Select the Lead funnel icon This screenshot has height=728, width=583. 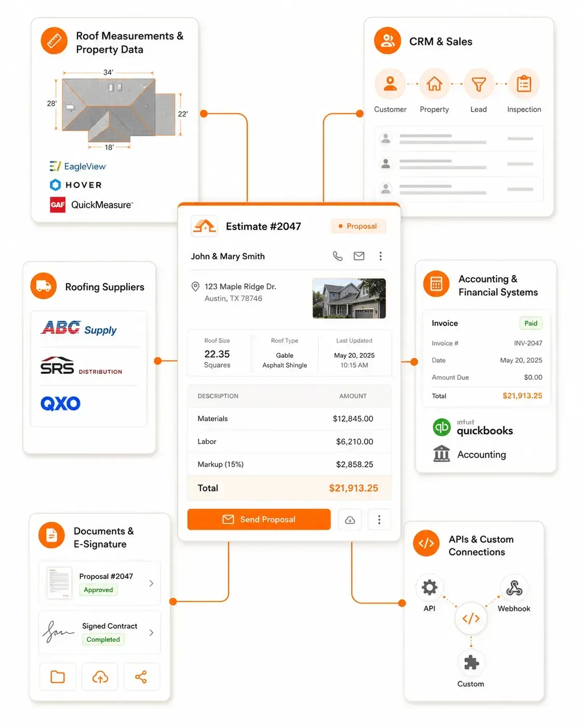479,84
